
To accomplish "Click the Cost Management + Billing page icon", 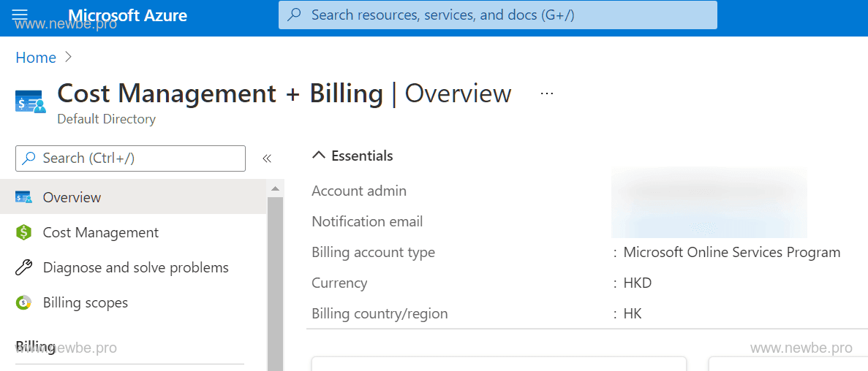I will point(31,102).
